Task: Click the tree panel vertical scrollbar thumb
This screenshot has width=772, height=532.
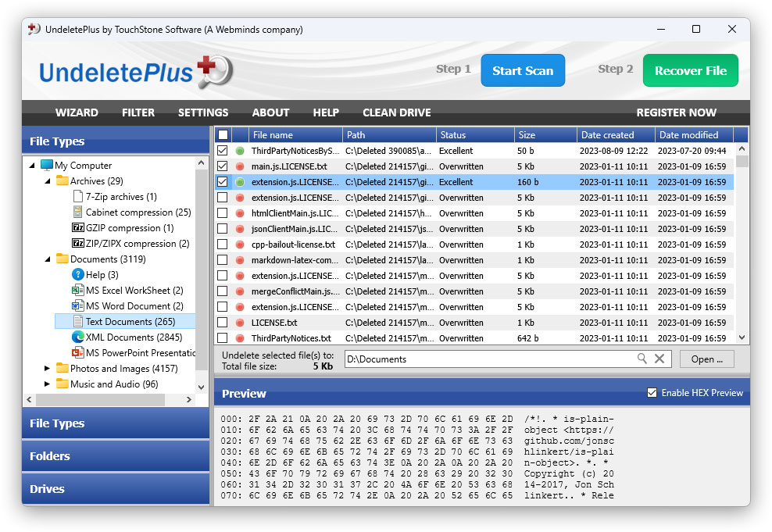Action: (201, 270)
